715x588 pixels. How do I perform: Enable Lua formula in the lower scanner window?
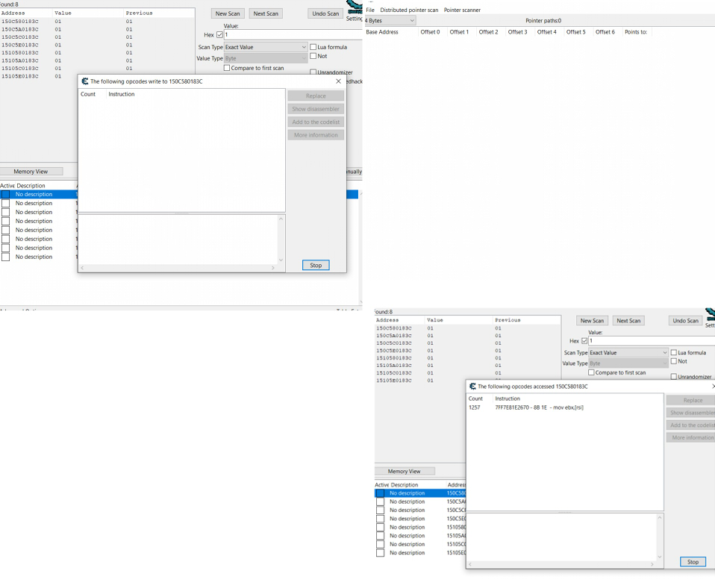point(674,353)
